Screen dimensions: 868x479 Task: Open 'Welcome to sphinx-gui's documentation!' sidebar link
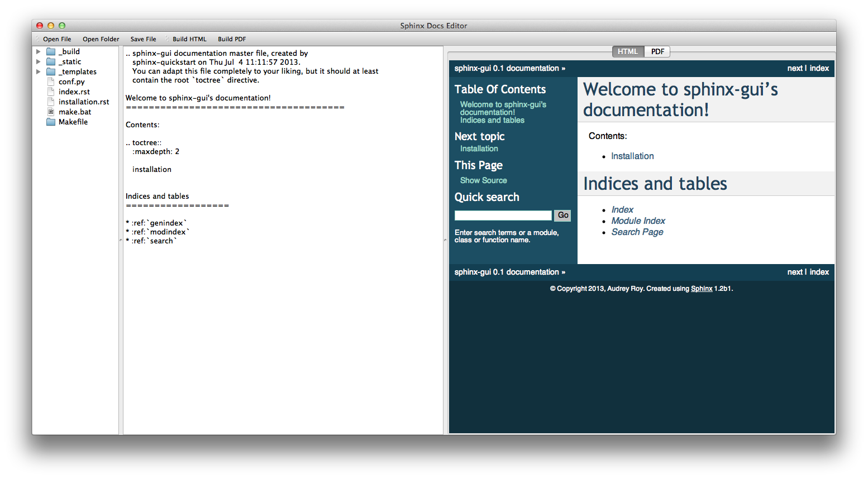click(503, 108)
